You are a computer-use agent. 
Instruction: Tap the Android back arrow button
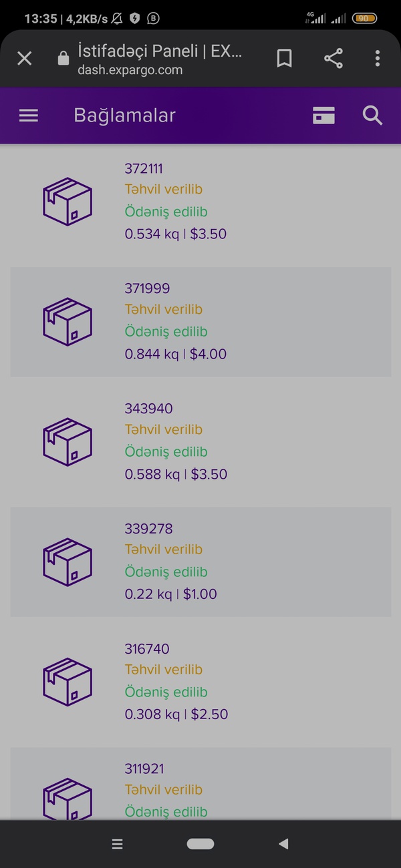pos(283,844)
